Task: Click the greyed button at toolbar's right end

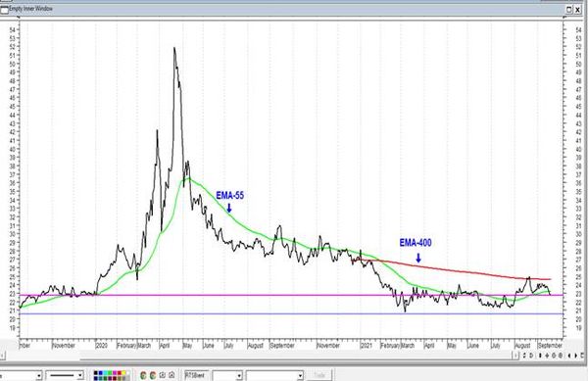Action: (319, 375)
